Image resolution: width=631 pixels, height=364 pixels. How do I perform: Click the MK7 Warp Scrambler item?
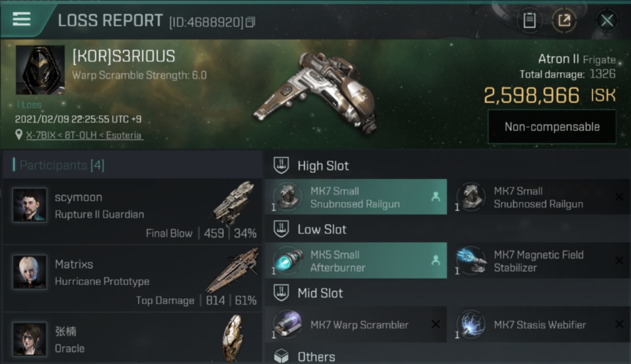pos(356,324)
